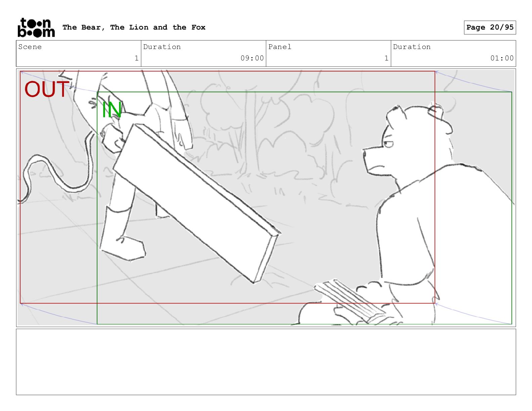The width and height of the screenshot is (532, 411).
Task: Click the 'Panel' header label
Action: [x=280, y=47]
